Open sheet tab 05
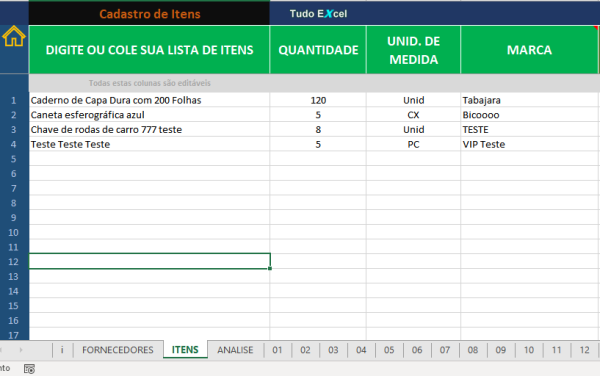Image resolution: width=600 pixels, height=376 pixels. pos(389,350)
